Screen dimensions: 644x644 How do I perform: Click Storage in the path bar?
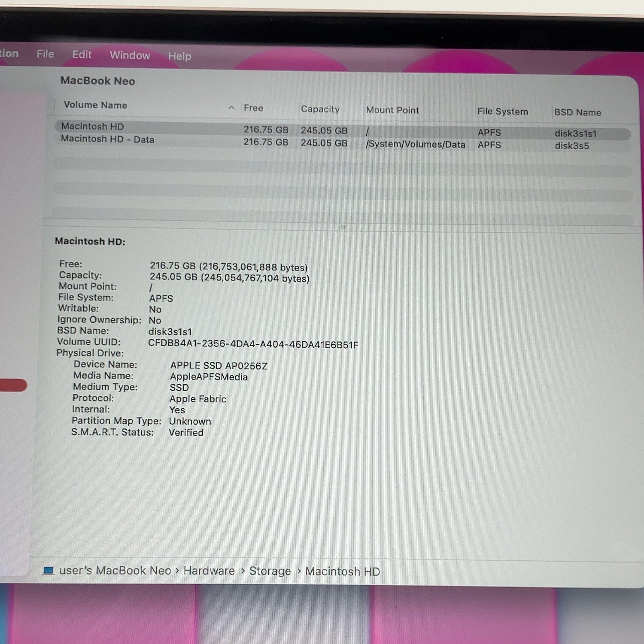click(x=270, y=571)
